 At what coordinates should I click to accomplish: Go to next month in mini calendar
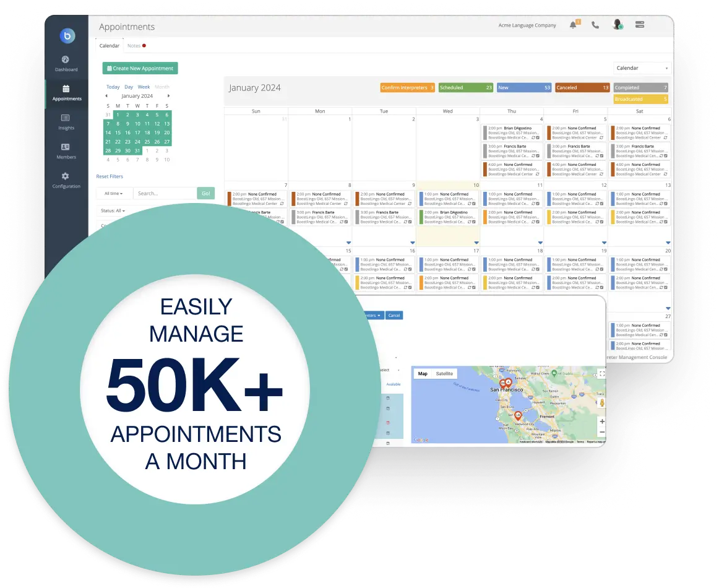click(x=168, y=96)
